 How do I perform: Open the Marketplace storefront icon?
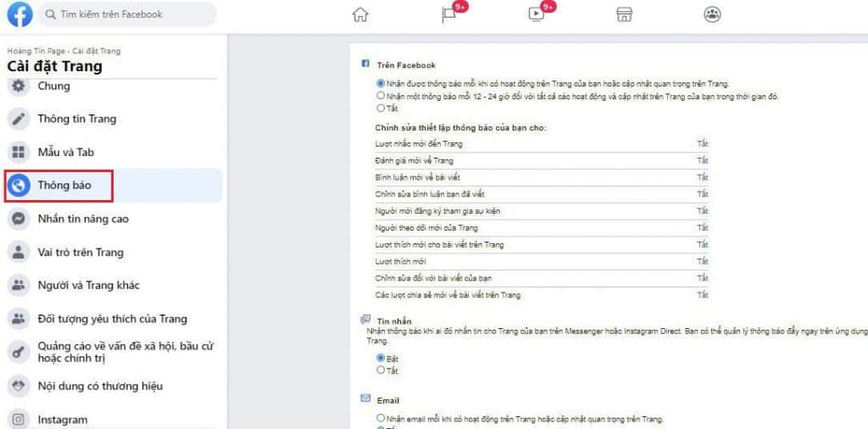tap(624, 14)
